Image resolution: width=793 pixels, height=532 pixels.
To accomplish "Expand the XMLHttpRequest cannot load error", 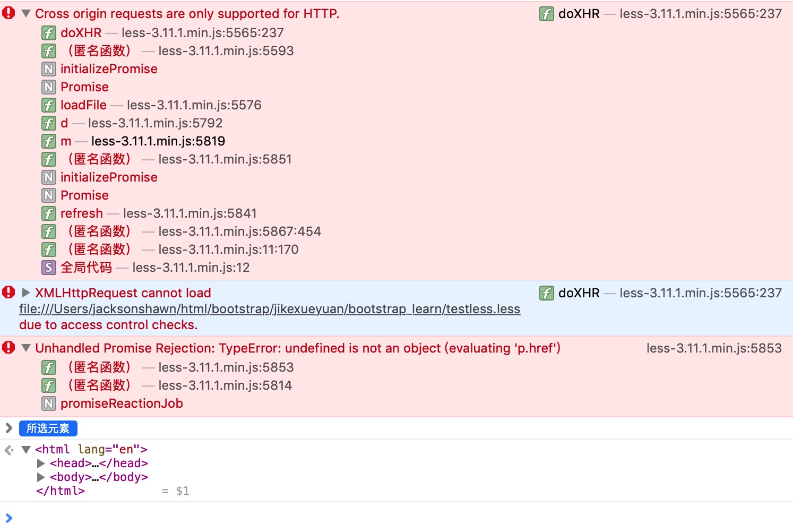I will (x=26, y=293).
